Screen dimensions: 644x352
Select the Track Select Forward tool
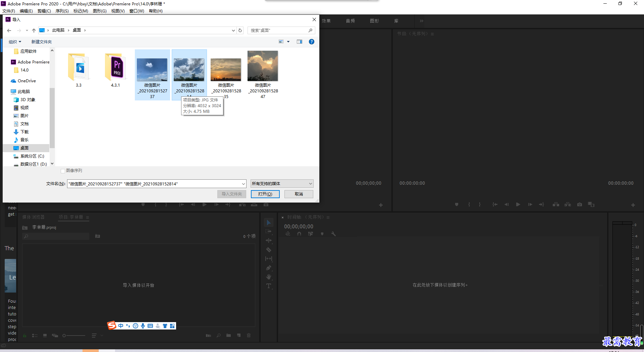pos(269,231)
